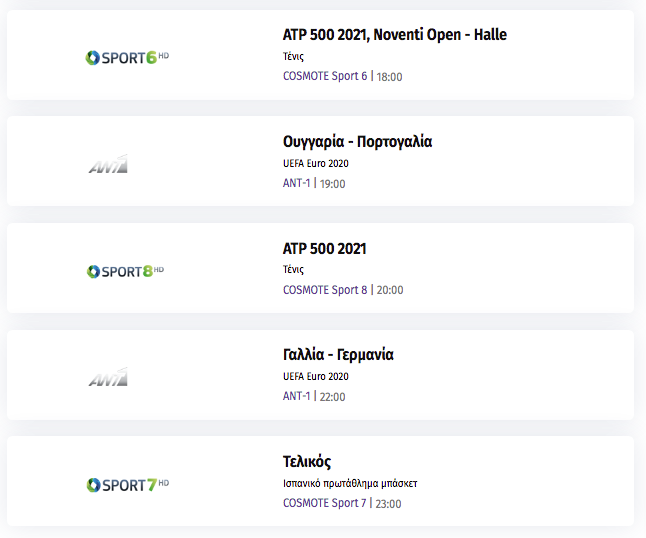Click the COSMOTE Sport 6 HD logo
Image resolution: width=646 pixels, height=538 pixels.
tap(127, 58)
